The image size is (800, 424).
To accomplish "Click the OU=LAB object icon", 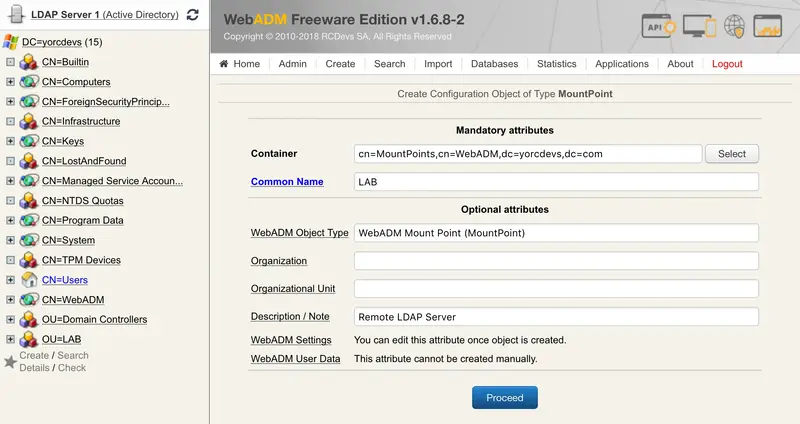I will click(29, 340).
